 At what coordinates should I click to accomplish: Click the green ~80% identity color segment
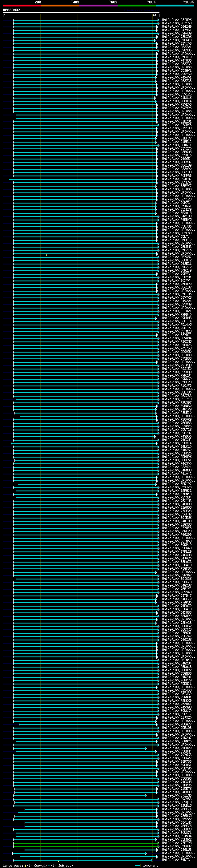[x=137, y=6]
